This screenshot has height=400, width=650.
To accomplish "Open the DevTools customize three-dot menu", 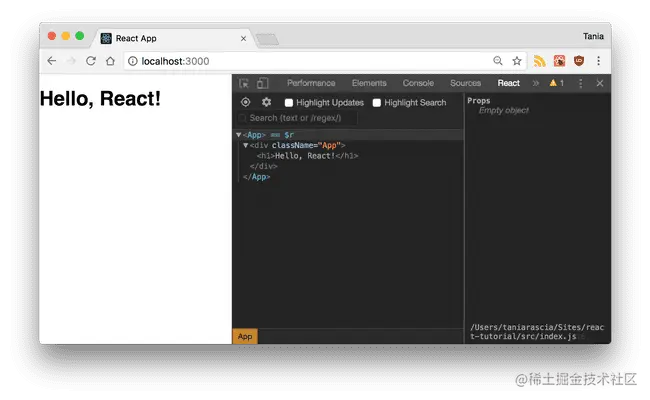I will [580, 83].
